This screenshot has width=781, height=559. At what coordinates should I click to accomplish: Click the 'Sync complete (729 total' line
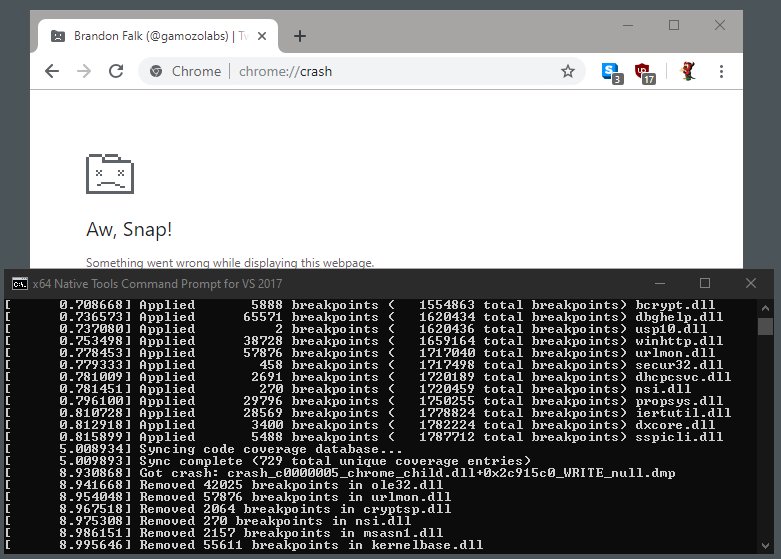268,461
